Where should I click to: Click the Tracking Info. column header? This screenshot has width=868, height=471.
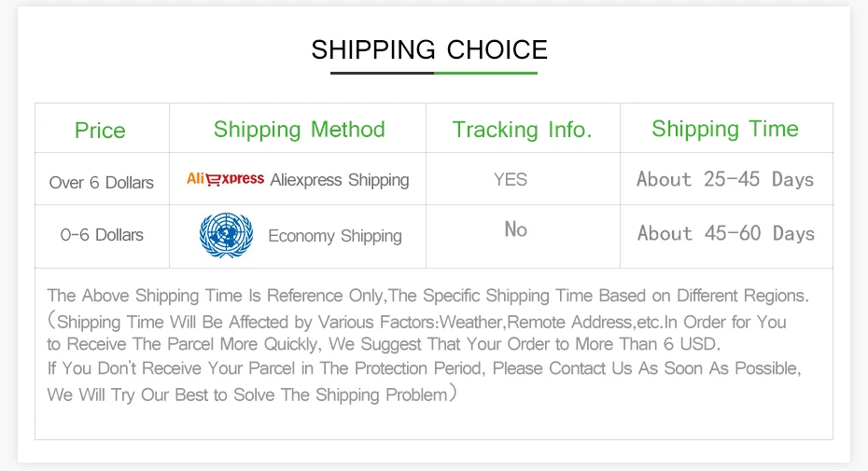click(x=522, y=130)
